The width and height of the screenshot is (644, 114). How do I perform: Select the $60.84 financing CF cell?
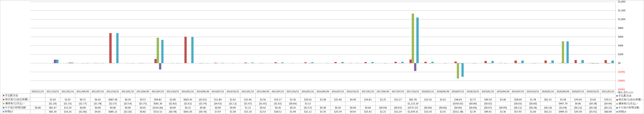(x=608, y=112)
